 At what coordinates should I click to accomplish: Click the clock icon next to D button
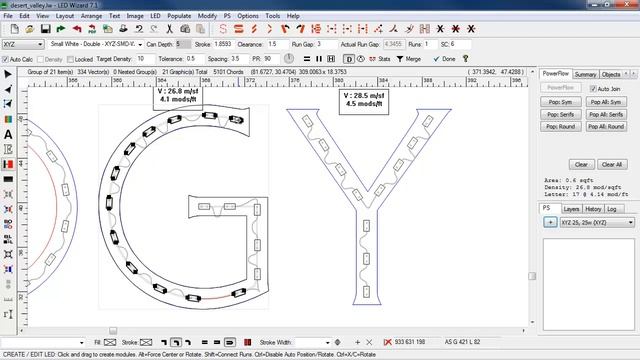click(361, 59)
